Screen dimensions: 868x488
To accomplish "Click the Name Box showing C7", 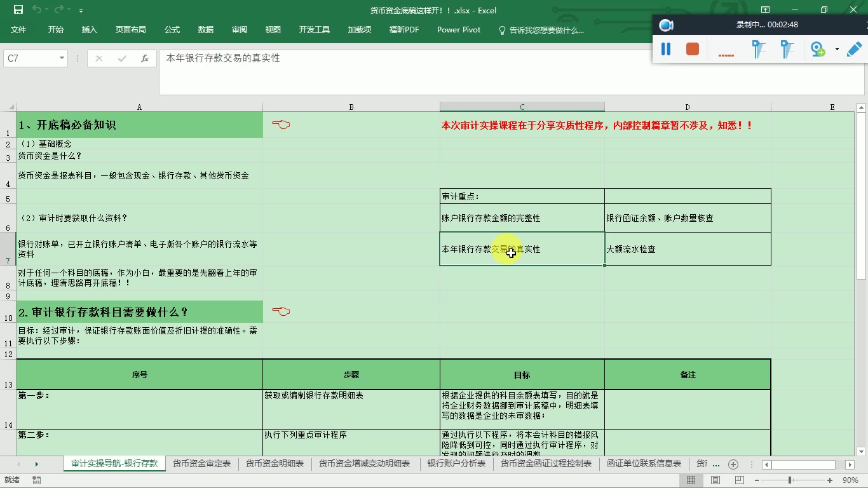I will [31, 58].
